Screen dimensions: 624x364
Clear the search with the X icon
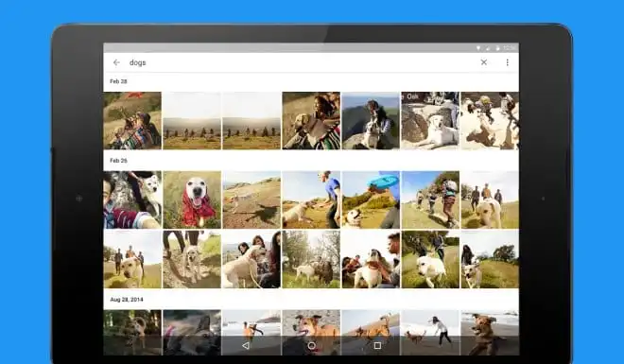(483, 62)
